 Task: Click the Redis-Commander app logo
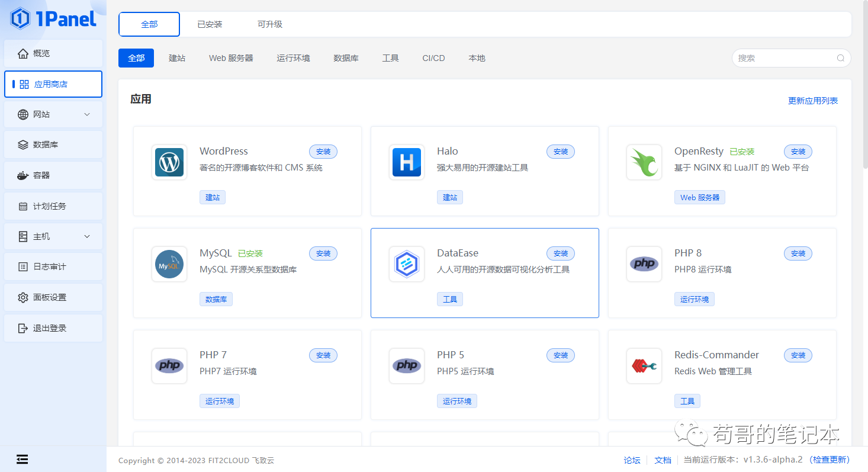tap(644, 366)
